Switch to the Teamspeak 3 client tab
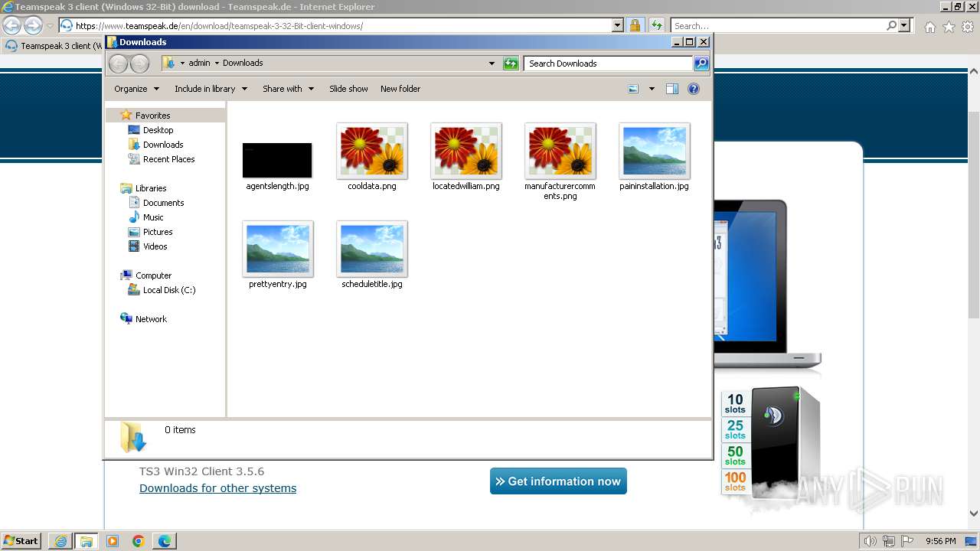The width and height of the screenshot is (980, 551). click(54, 46)
